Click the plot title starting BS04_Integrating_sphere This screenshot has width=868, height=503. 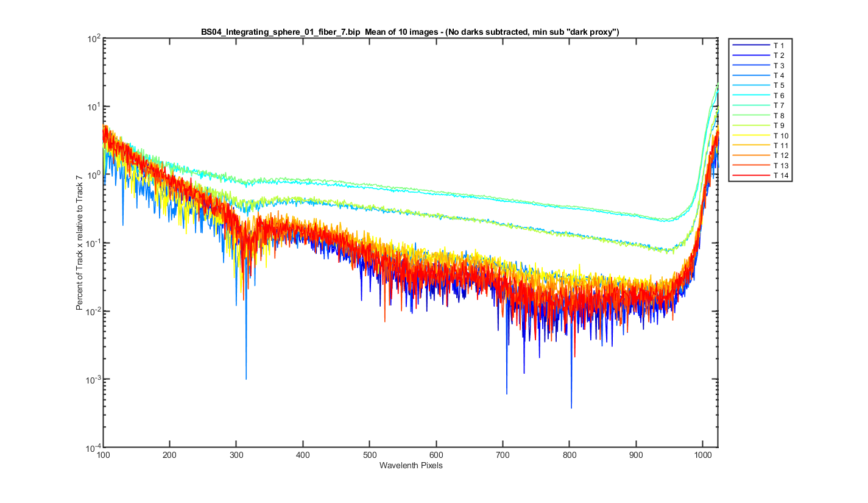[410, 32]
